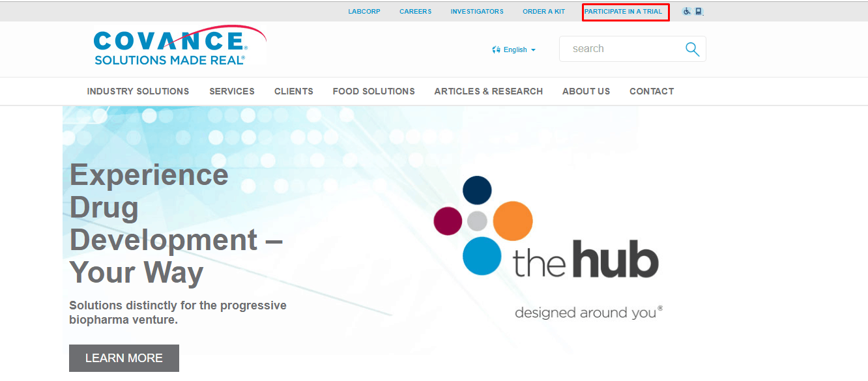
Task: Open the INDUSTRY SOLUTIONS menu
Action: (138, 91)
